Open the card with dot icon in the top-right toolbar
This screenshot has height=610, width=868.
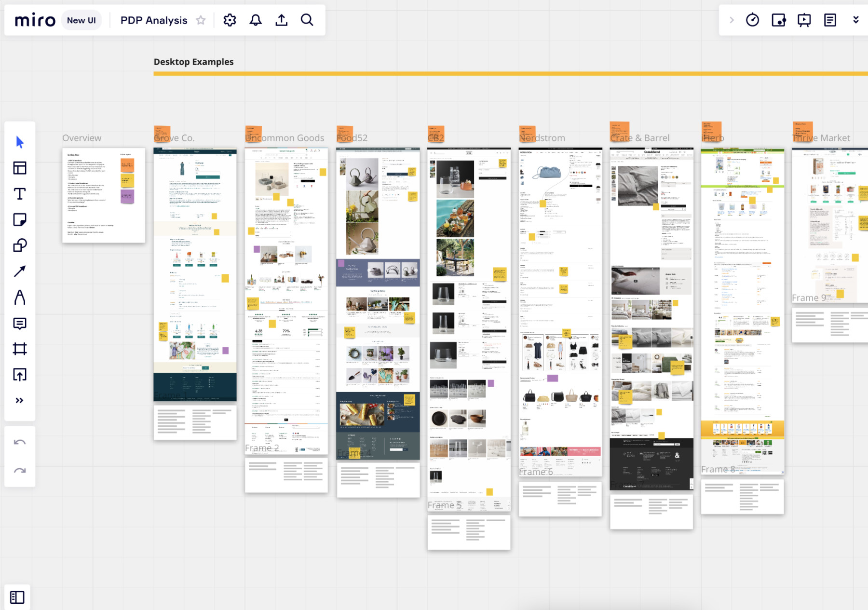[778, 20]
